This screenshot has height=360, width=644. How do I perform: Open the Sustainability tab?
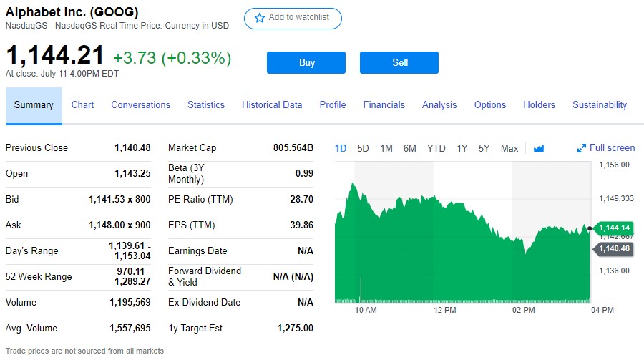click(600, 104)
